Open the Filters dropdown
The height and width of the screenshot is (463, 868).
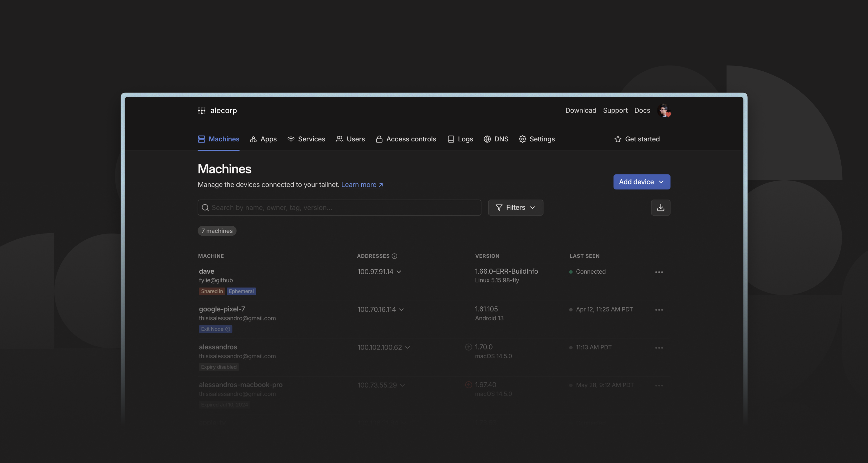pos(515,207)
